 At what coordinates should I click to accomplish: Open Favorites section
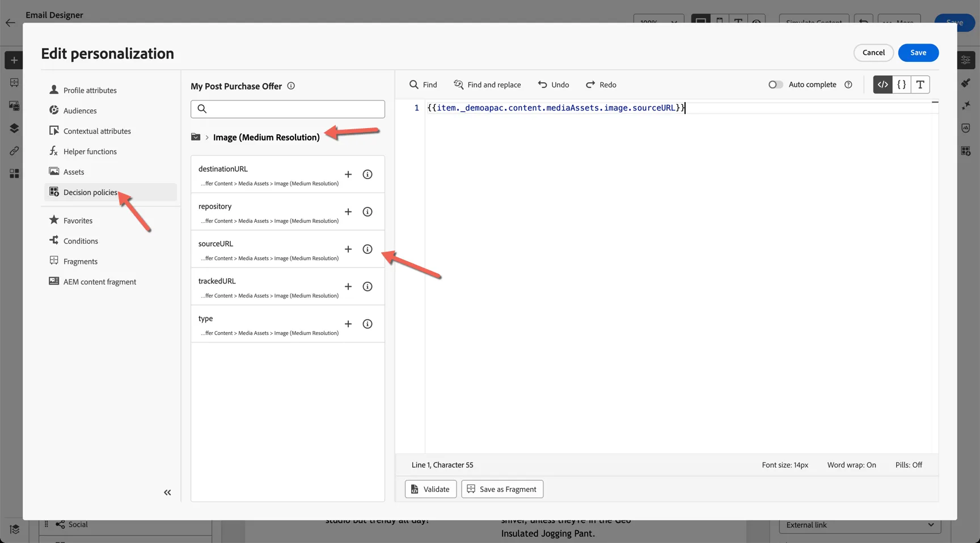(x=111, y=220)
